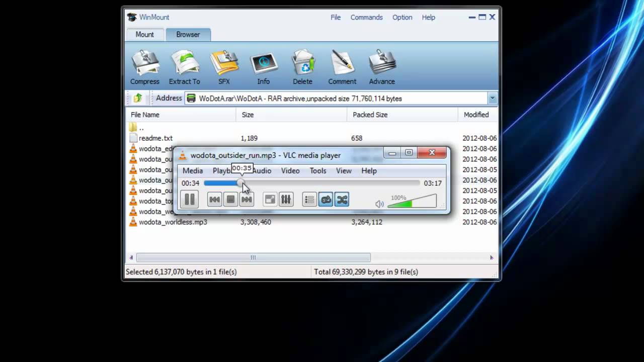Go up a folder via address bar arrow
The width and height of the screenshot is (644, 362).
point(137,98)
